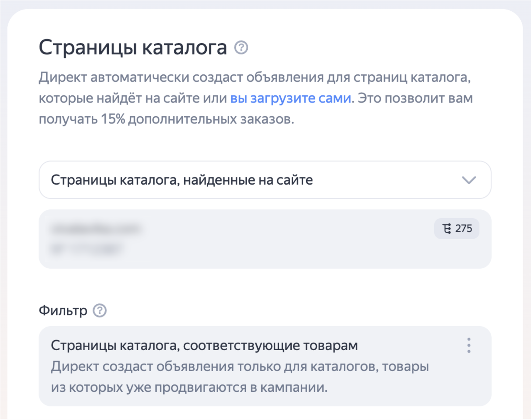Click the help icon next to 'Фильтр'
Viewport: 531px width, 420px height.
point(100,310)
